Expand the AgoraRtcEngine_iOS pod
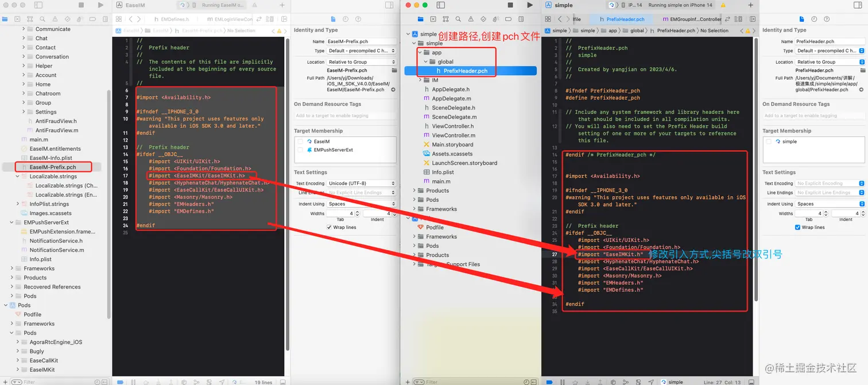Viewport: 868px width, 385px height. click(x=18, y=342)
